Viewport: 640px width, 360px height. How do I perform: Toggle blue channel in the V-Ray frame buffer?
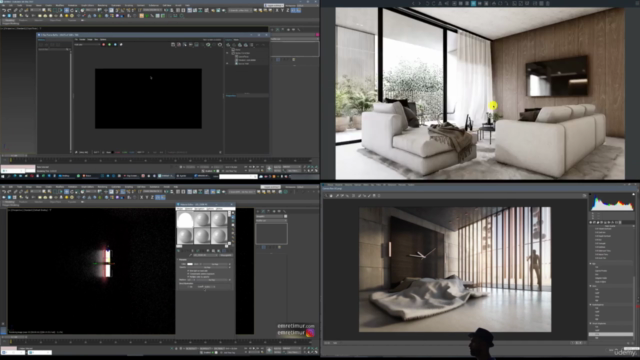[115, 44]
